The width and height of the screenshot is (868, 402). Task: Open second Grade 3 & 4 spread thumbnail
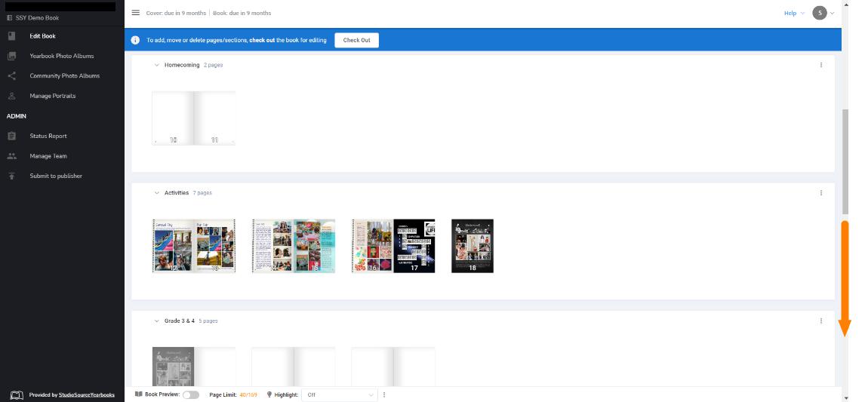click(294, 367)
